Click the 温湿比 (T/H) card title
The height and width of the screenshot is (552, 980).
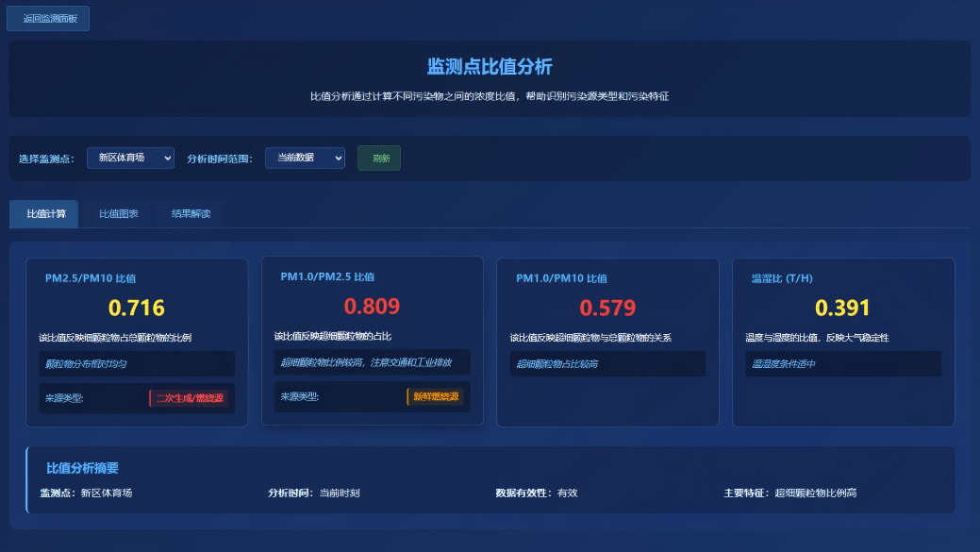tap(782, 278)
